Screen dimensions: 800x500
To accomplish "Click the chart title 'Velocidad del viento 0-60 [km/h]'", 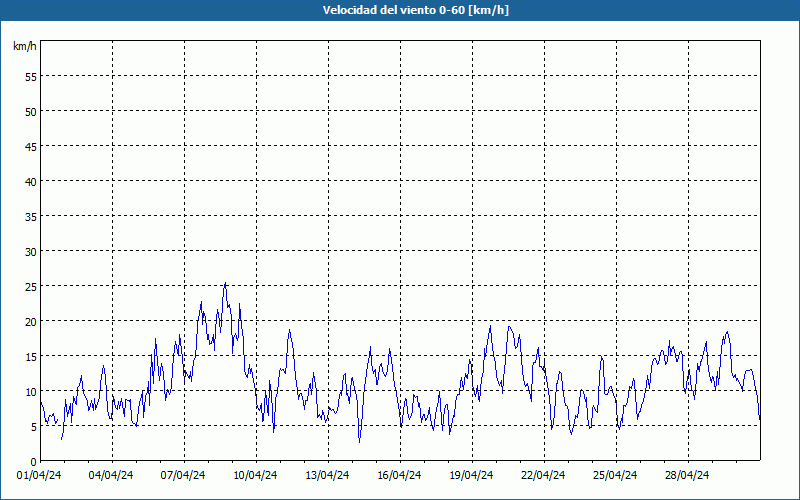I will 415,10.
